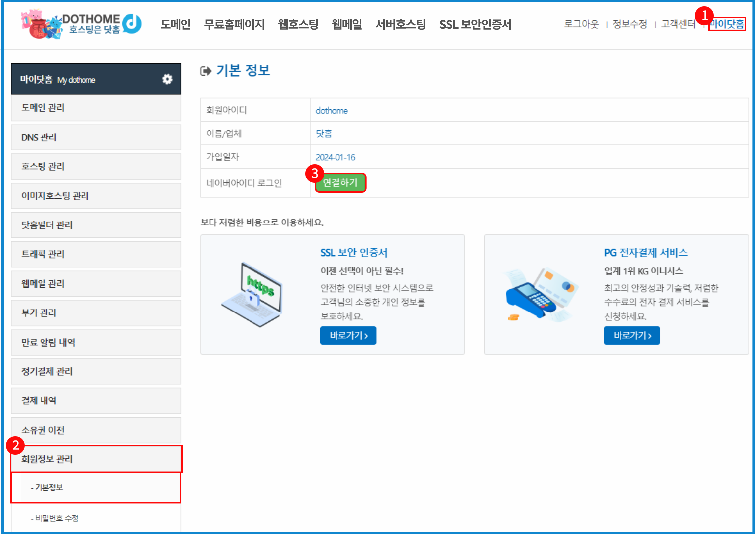Image resolution: width=756 pixels, height=534 pixels.
Task: Open the 도메인 top menu
Action: pyautogui.click(x=175, y=24)
